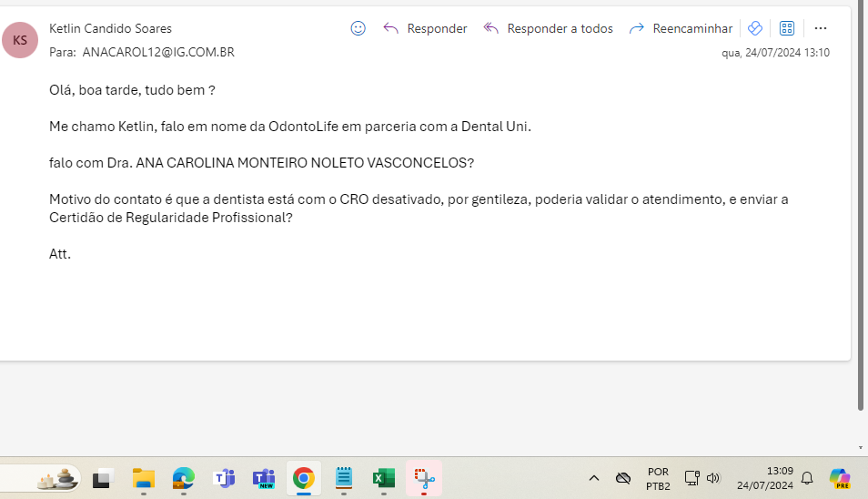Open notifications bell icon
Image resolution: width=868 pixels, height=499 pixels.
point(807,478)
